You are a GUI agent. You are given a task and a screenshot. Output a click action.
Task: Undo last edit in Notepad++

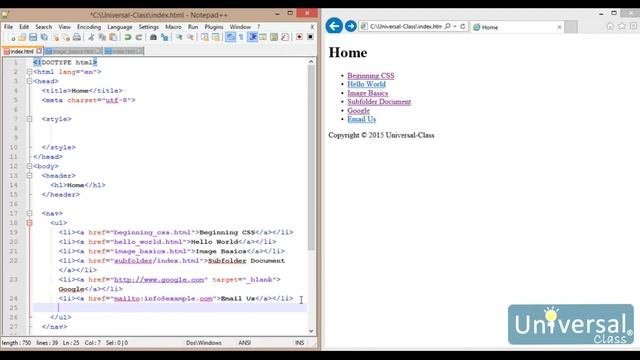tap(128, 37)
